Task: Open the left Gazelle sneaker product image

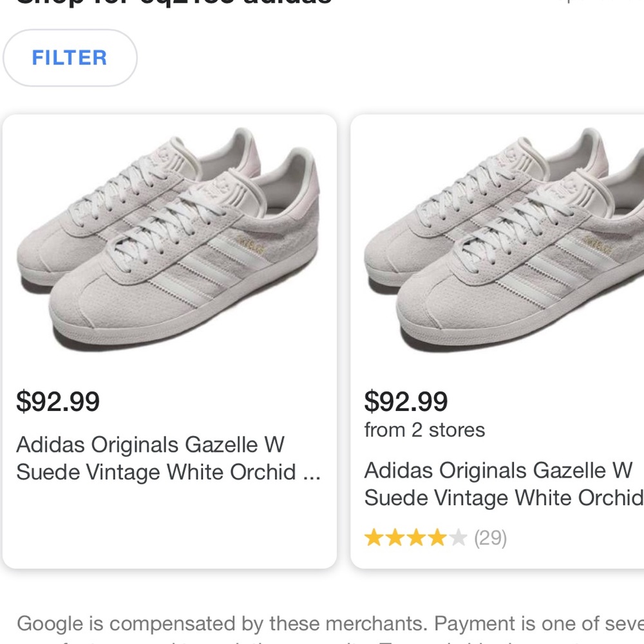Action: [x=169, y=245]
